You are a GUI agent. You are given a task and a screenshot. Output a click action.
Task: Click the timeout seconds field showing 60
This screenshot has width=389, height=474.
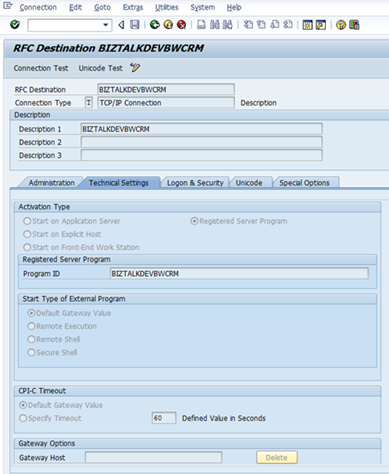click(x=164, y=418)
